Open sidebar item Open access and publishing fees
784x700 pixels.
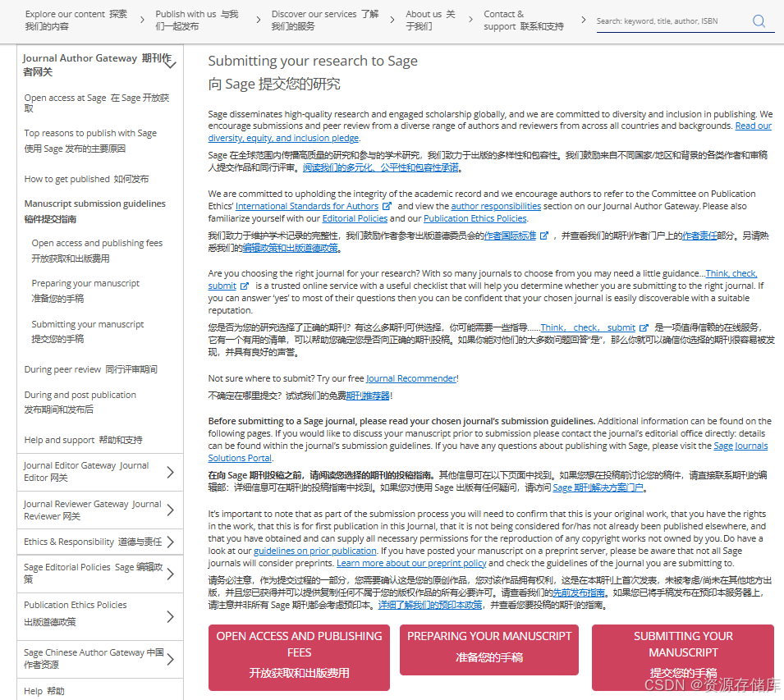coord(97,250)
